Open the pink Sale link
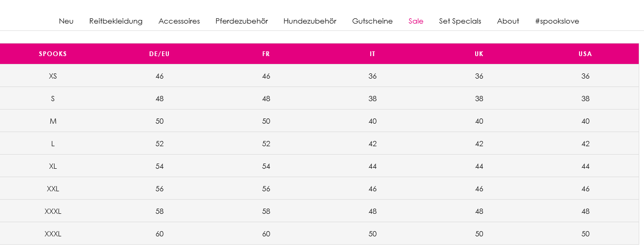 pos(416,21)
